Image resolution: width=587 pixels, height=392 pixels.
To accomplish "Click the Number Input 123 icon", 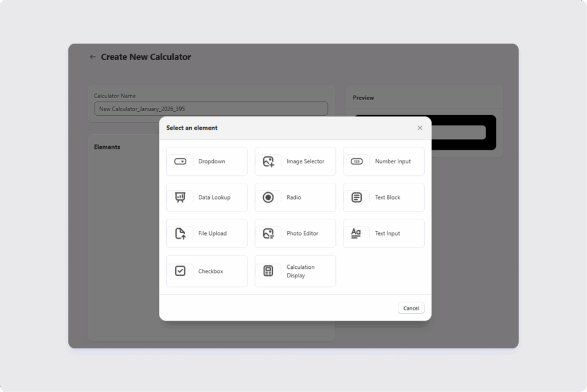I will (357, 162).
